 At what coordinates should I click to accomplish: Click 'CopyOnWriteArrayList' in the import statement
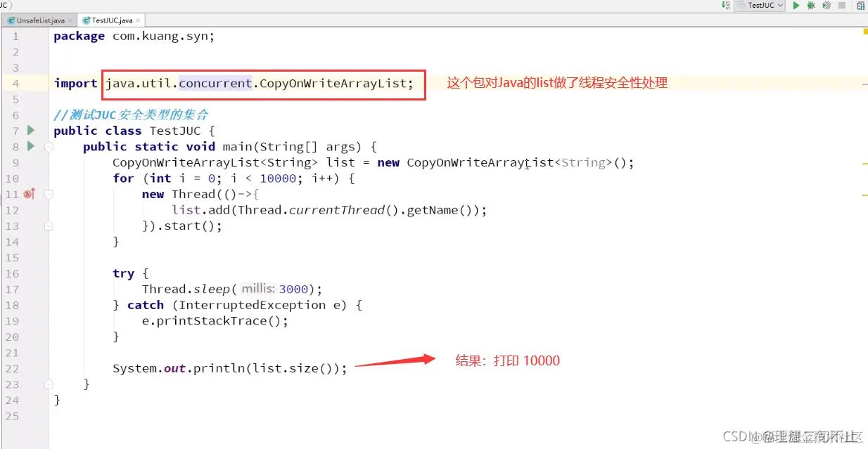pos(333,83)
